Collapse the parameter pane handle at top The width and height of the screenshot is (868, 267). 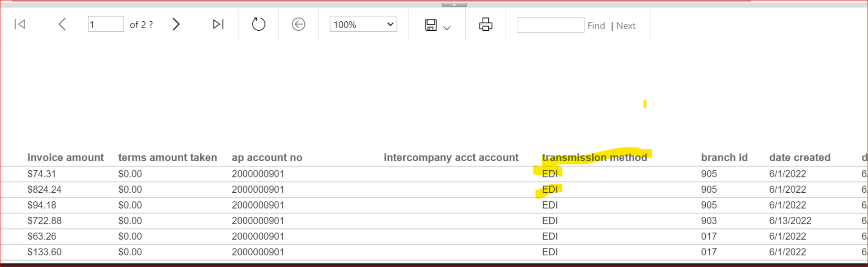pyautogui.click(x=454, y=5)
